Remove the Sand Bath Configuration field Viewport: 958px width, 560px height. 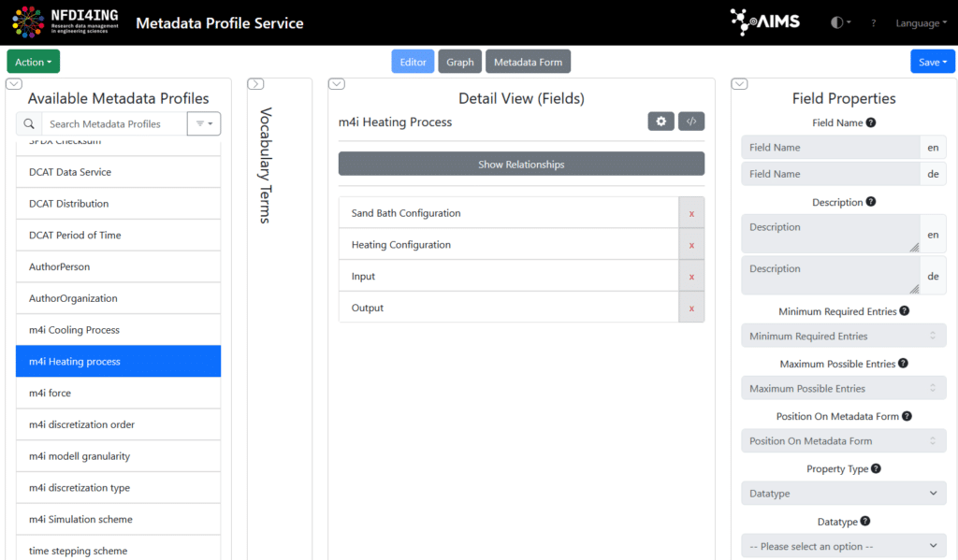click(691, 213)
